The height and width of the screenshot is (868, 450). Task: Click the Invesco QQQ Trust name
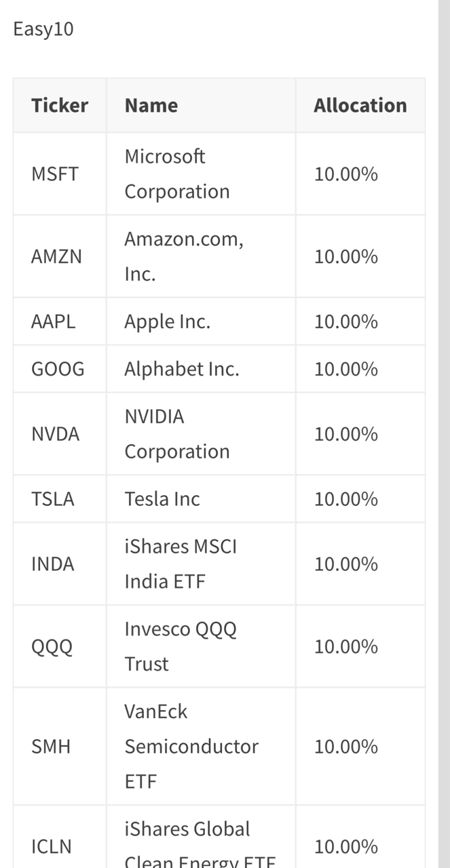pos(180,646)
